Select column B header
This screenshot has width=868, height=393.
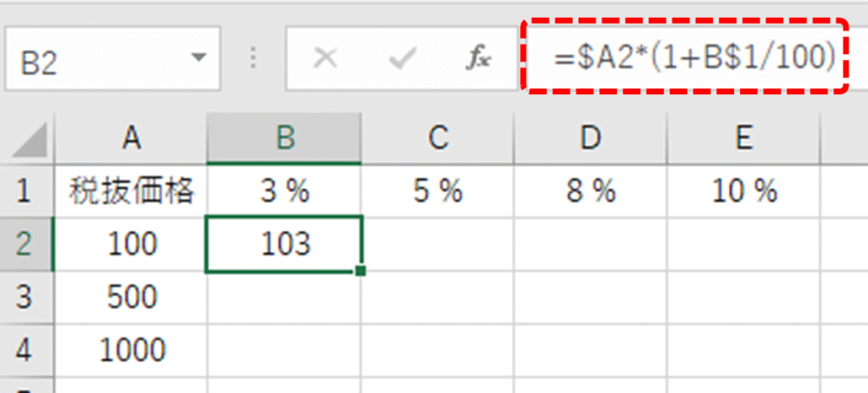tap(284, 139)
